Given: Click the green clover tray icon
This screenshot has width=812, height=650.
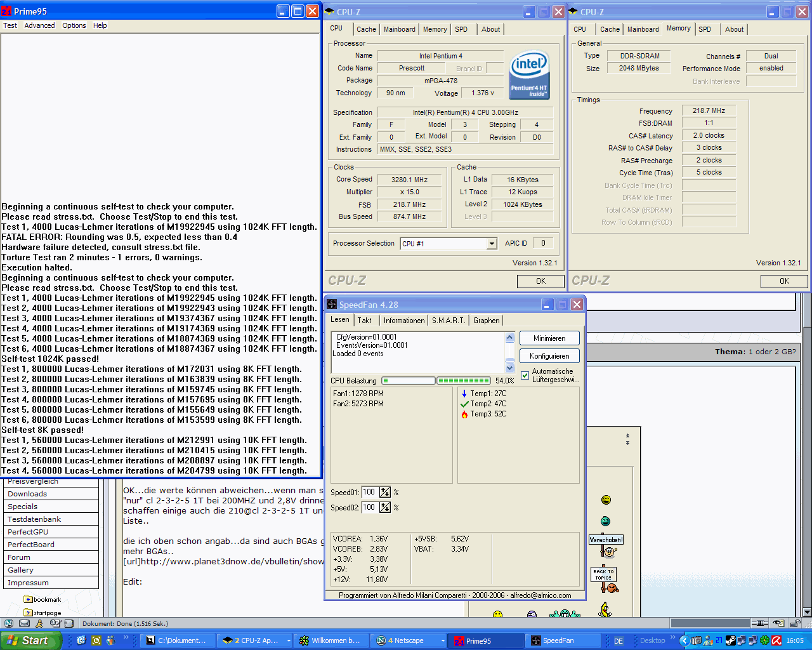Looking at the screenshot, I should 764,640.
